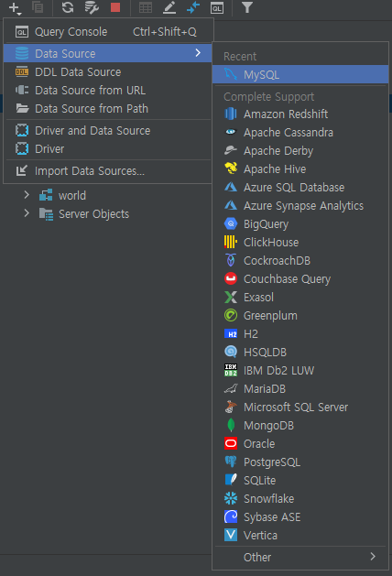This screenshot has height=576, width=392.
Task: Choose Data Source from URL
Action: pyautogui.click(x=108, y=91)
